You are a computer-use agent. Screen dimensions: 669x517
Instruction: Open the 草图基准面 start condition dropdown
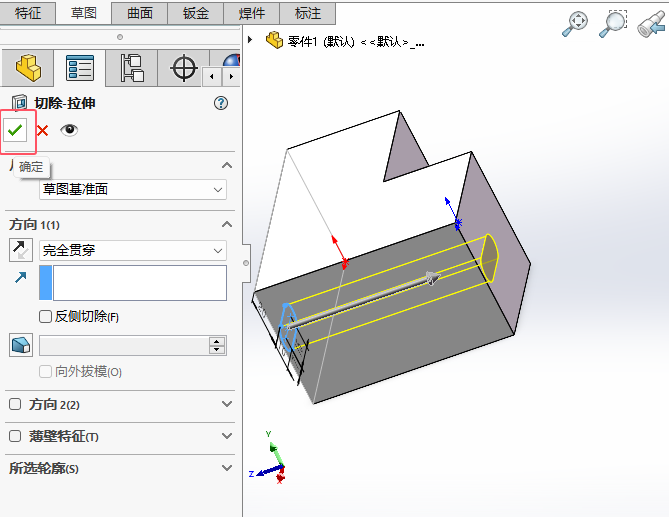[133, 189]
